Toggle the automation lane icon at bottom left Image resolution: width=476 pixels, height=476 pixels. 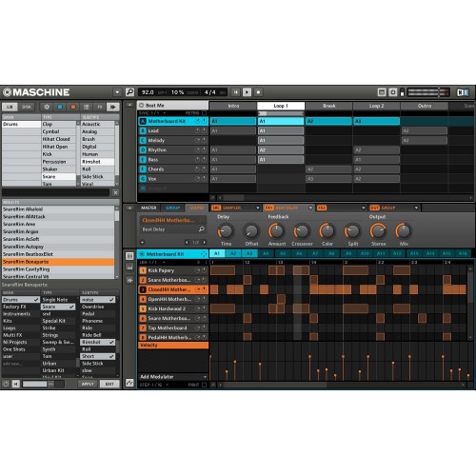click(x=129, y=383)
